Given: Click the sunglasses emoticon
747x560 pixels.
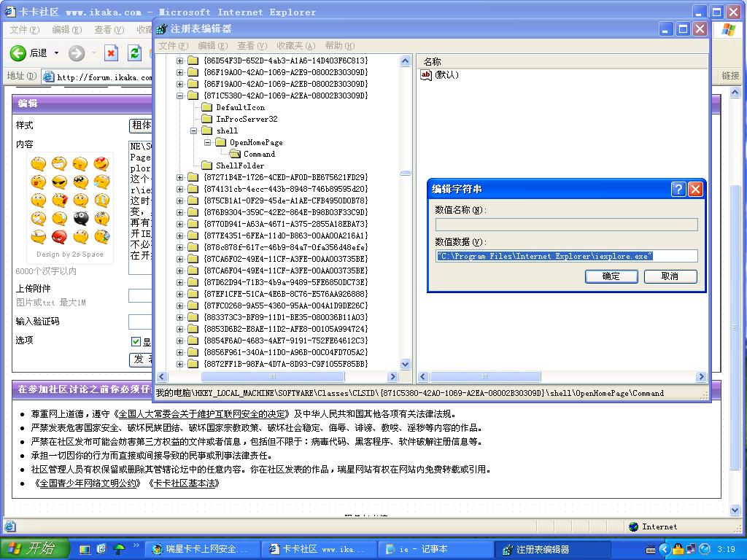Looking at the screenshot, I should pos(59,182).
